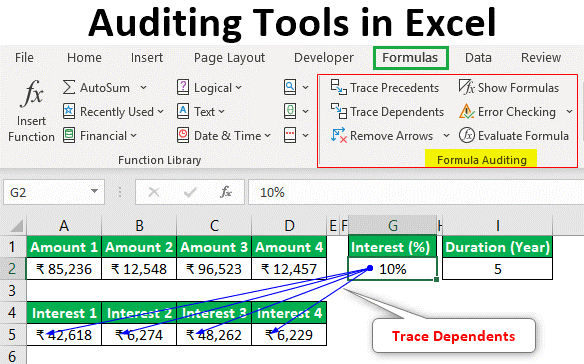Open the Date & Time functions icon
The width and height of the screenshot is (584, 364).
tap(183, 136)
